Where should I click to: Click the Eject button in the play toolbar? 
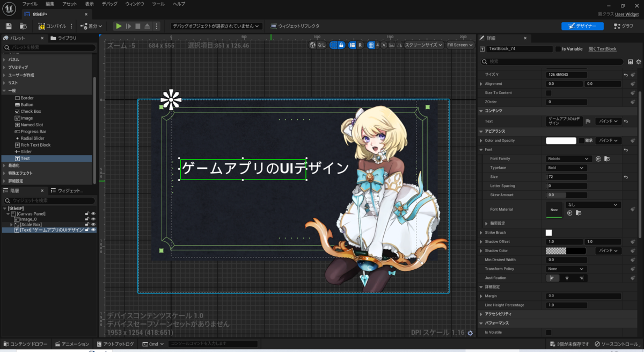148,26
